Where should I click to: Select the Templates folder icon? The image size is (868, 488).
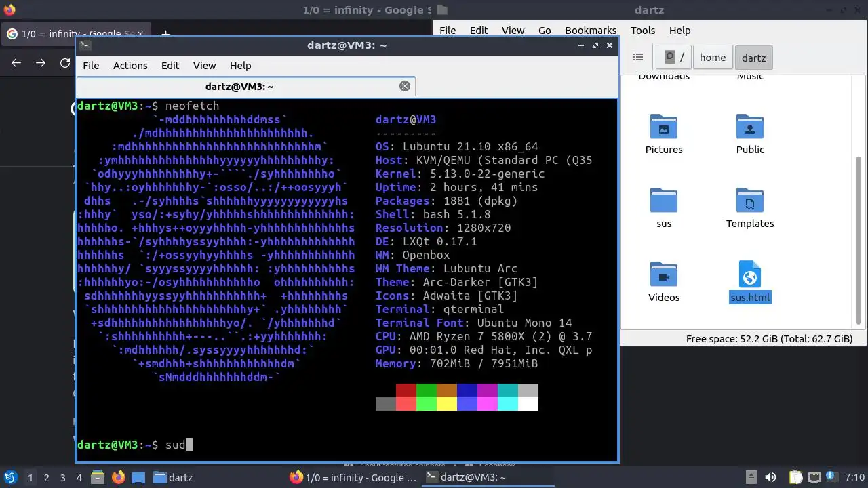tap(750, 201)
